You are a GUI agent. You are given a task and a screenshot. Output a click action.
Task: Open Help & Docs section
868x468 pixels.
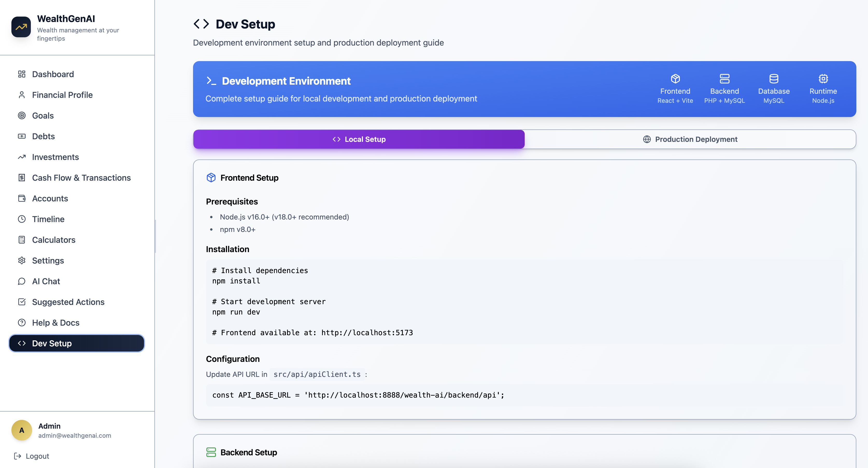[56, 323]
